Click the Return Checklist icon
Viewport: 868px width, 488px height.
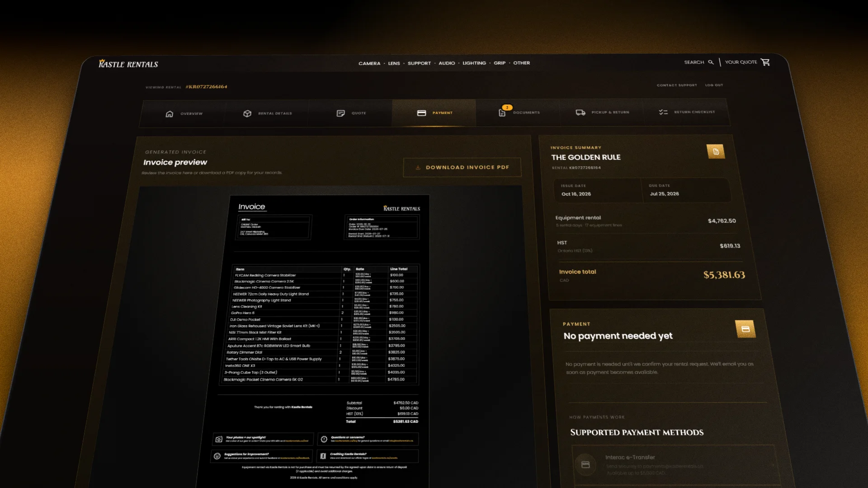(x=663, y=112)
